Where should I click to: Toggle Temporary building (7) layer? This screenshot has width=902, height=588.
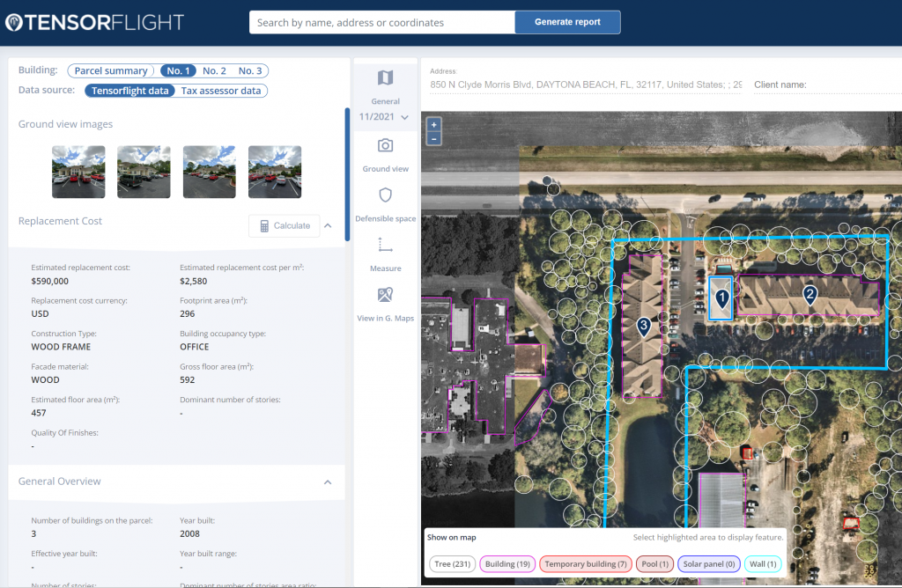pos(586,564)
